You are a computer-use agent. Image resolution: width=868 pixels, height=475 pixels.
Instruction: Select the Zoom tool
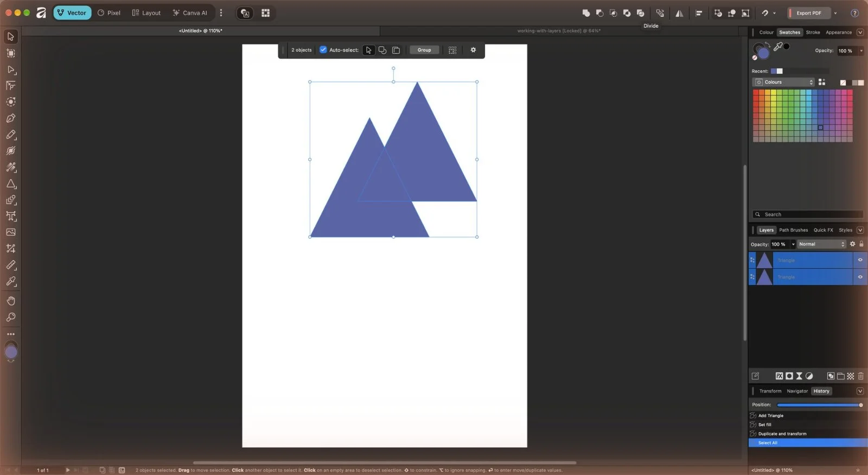[10, 317]
